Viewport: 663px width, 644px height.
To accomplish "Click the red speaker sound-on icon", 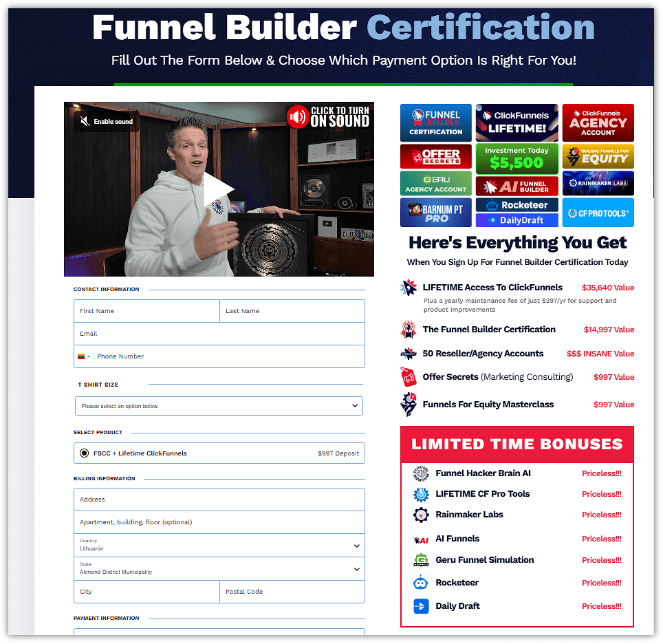I will [x=298, y=117].
